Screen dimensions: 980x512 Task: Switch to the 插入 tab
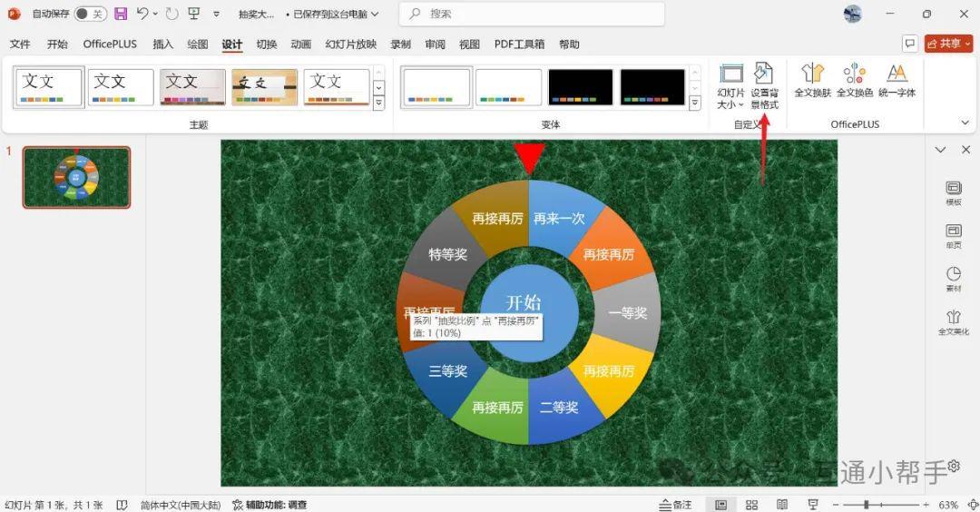point(162,44)
